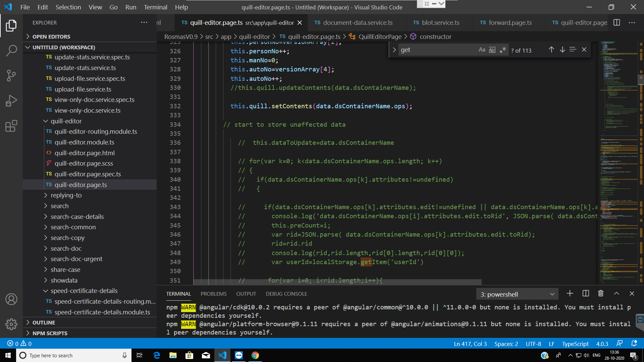Open the Selection menu
The height and width of the screenshot is (362, 644).
pyautogui.click(x=68, y=7)
